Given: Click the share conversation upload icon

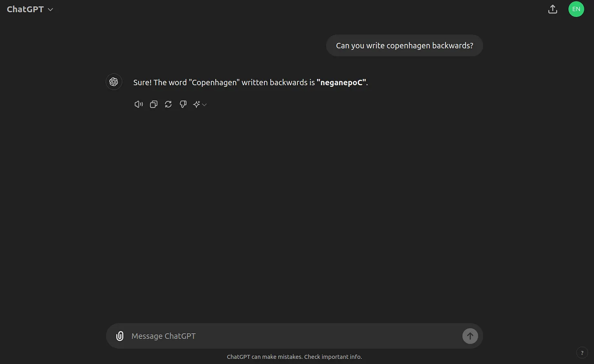Looking at the screenshot, I should [x=552, y=9].
